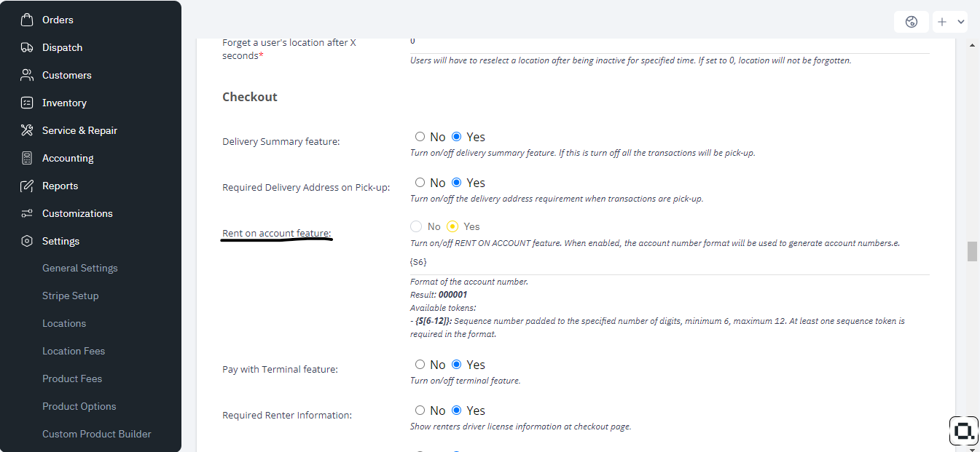The width and height of the screenshot is (980, 452).
Task: Select the Reports pencil icon
Action: coord(26,185)
